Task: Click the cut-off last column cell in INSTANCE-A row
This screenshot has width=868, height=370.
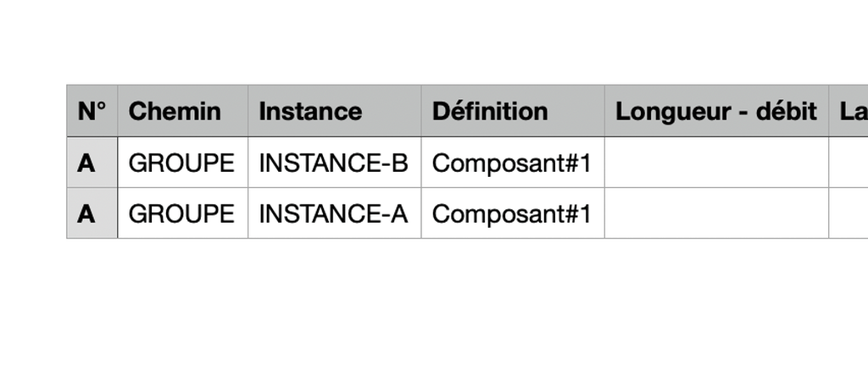Action: click(849, 213)
